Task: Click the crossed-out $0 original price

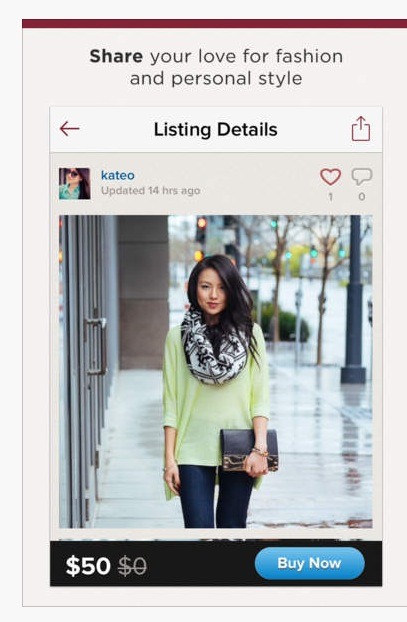Action: [132, 566]
